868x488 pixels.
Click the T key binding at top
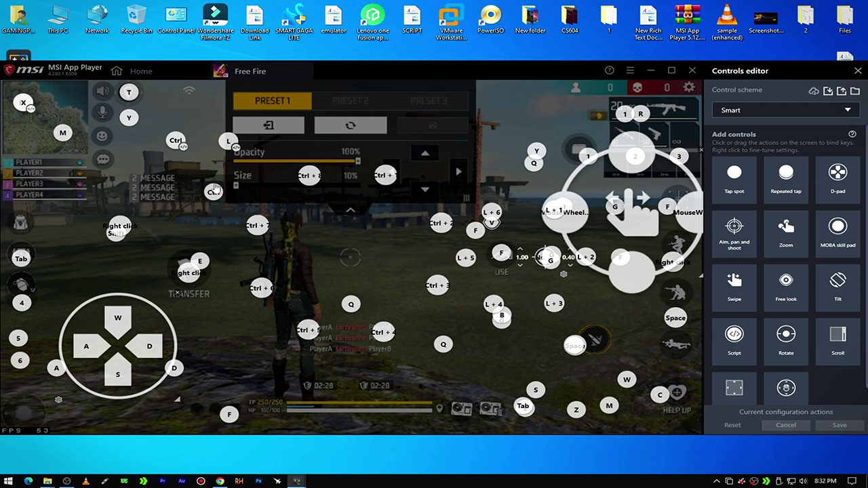129,92
